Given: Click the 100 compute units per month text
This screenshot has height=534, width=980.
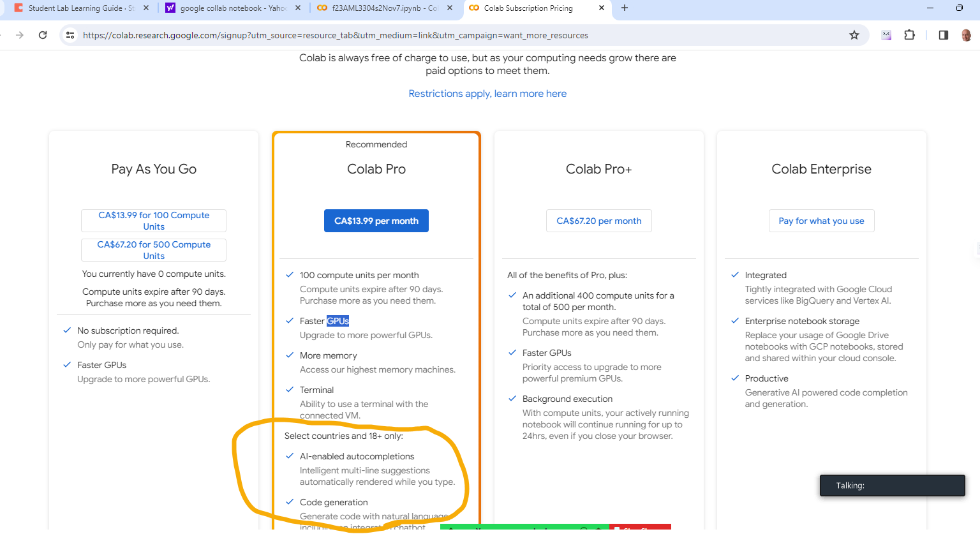Looking at the screenshot, I should point(359,275).
